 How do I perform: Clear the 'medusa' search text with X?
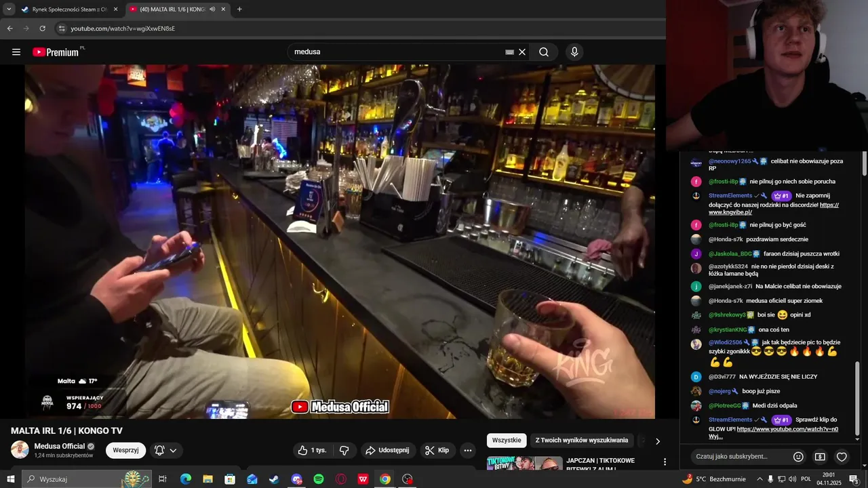(522, 52)
